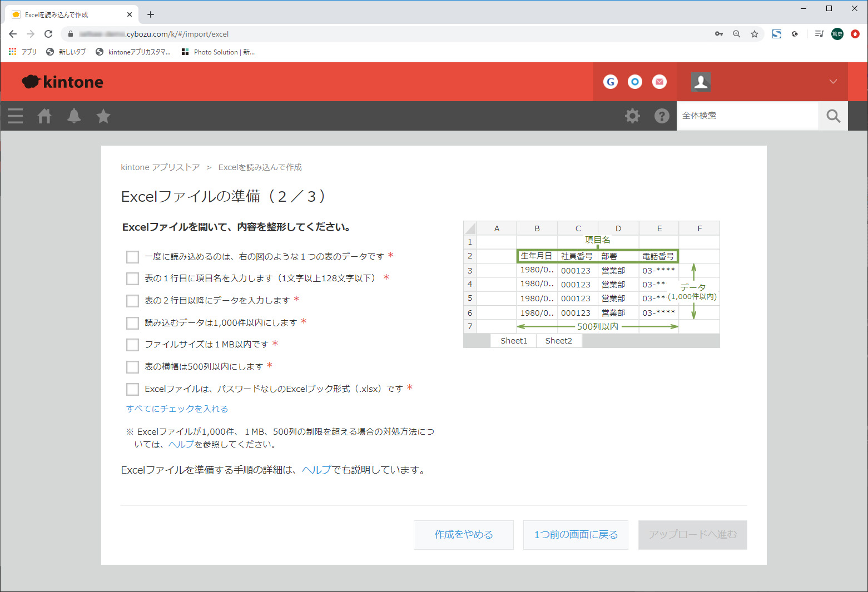Screen dimensions: 868x592
Task: Click 1つ前の画面に戻る button
Action: (576, 535)
